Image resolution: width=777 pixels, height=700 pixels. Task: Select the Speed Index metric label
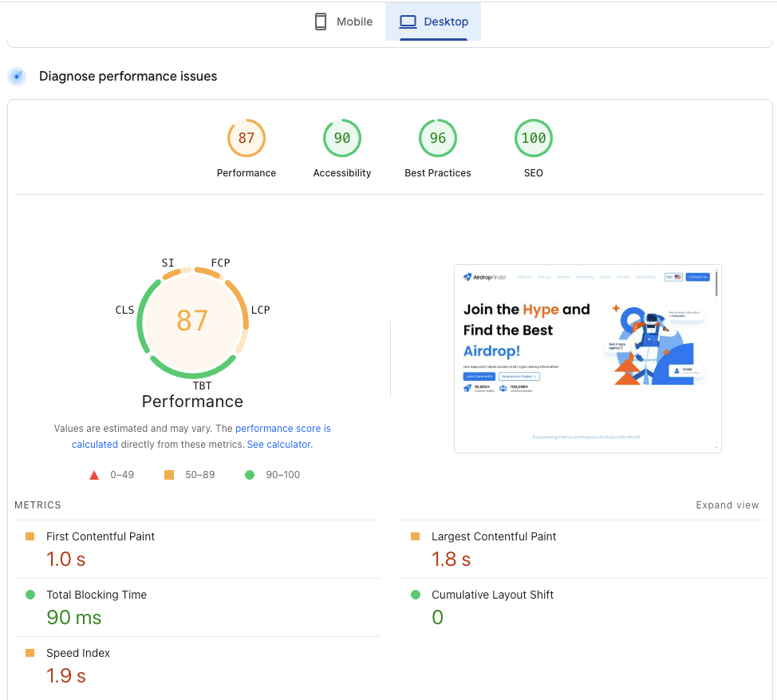[x=78, y=653]
